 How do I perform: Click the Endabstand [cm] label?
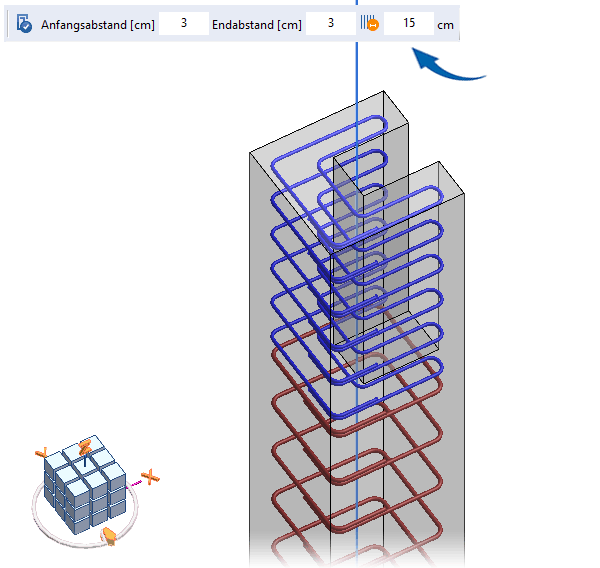tap(257, 25)
